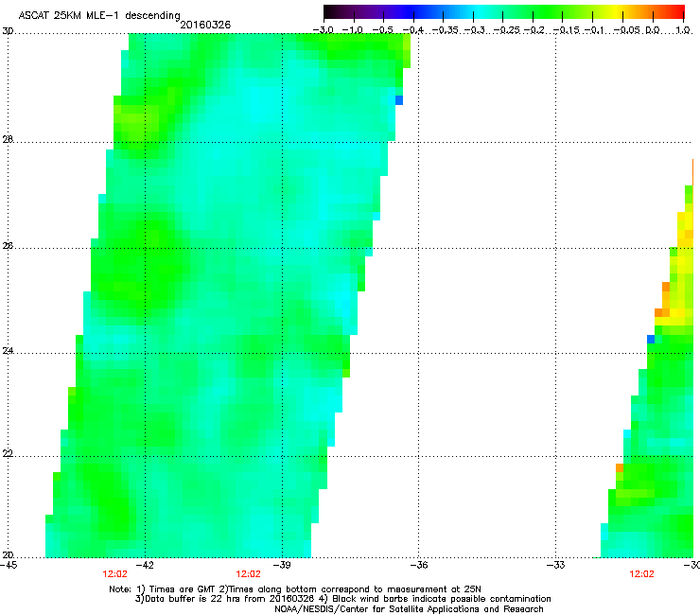Click the "-0.2" color scale label
Screen dimensions: 700x615
(x=534, y=30)
